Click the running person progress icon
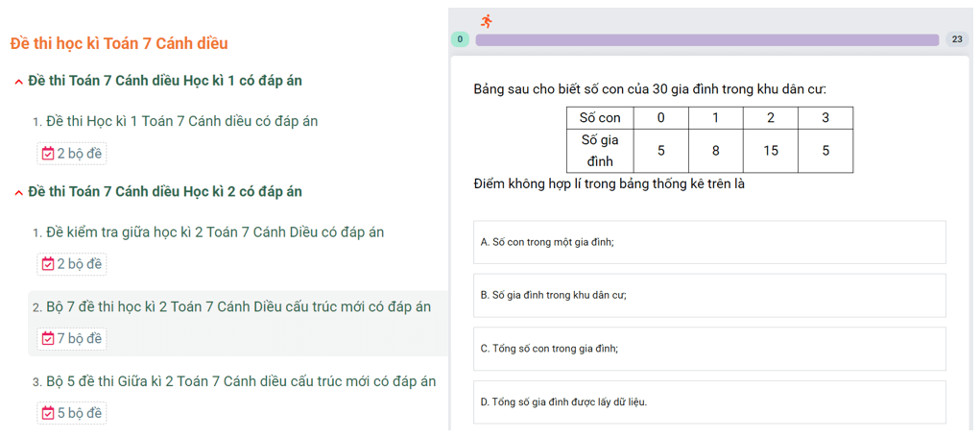 click(x=487, y=20)
